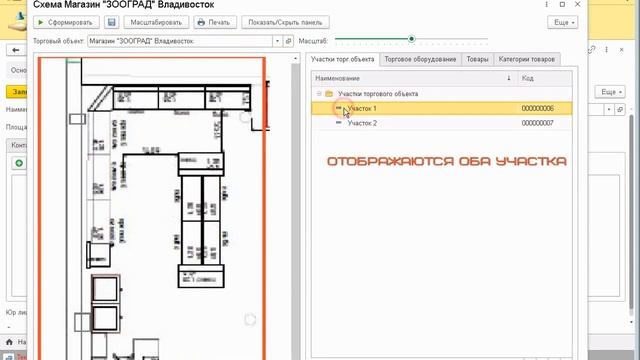Collapse the Участки торгового объекта tree node
This screenshot has height=360, width=640.
(x=319, y=94)
